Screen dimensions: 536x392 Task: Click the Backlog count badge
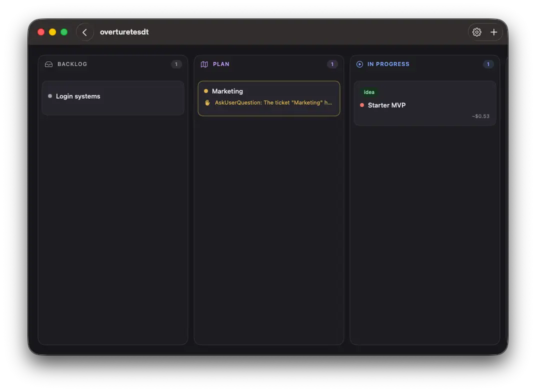coord(176,64)
